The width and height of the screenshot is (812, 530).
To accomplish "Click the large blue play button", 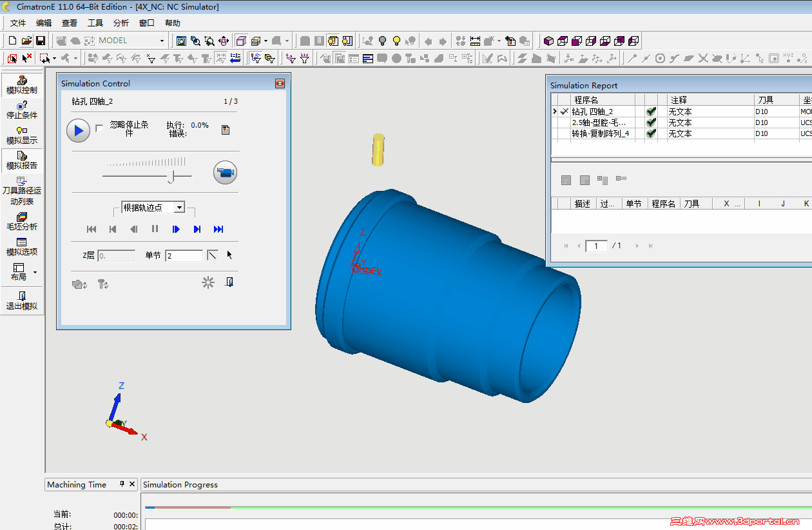I will pyautogui.click(x=78, y=131).
